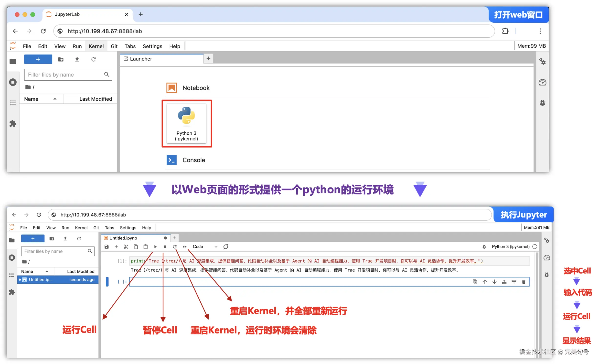Open the extension manager puzzle icon
Screen dimensions: 598x364
13,124
